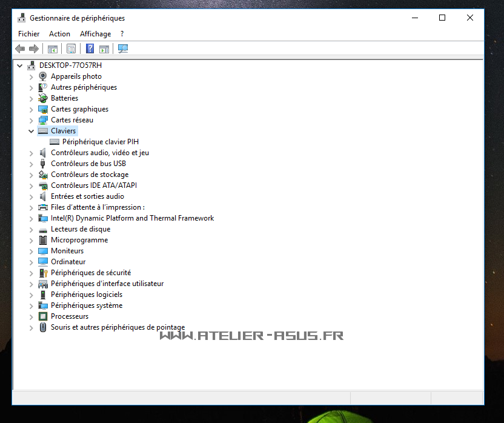
Task: Expand Contrôleurs de bus USB node
Action: [x=31, y=164]
